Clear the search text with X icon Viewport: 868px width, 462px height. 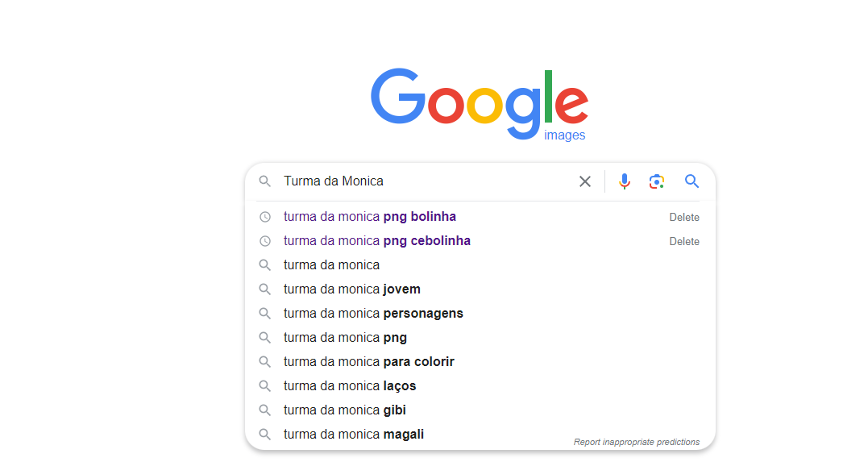[x=584, y=181]
